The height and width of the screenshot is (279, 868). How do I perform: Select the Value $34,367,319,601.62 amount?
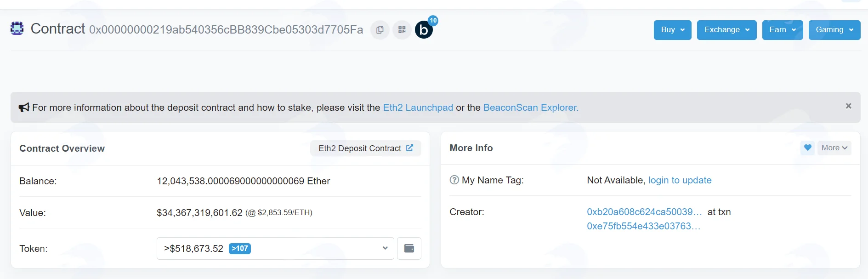coord(199,213)
